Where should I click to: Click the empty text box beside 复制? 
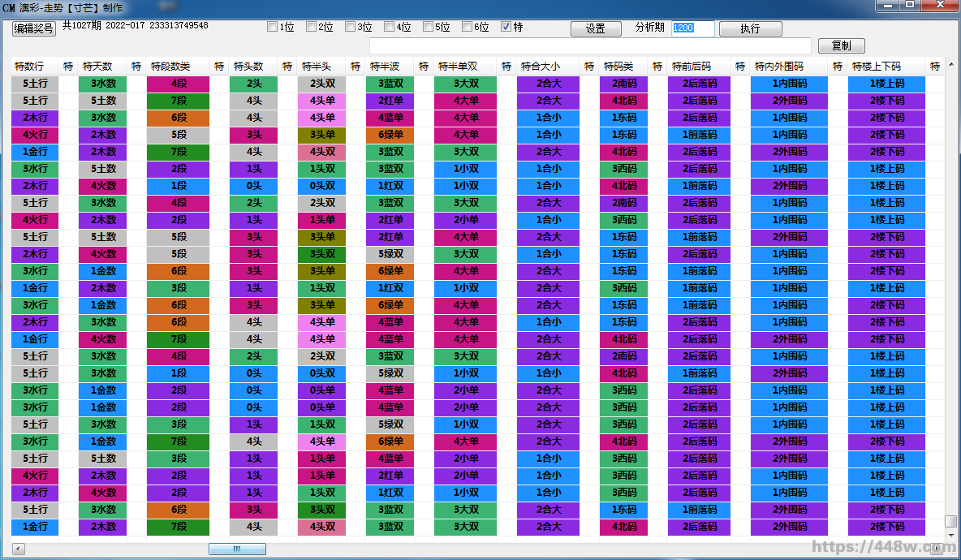pyautogui.click(x=590, y=46)
